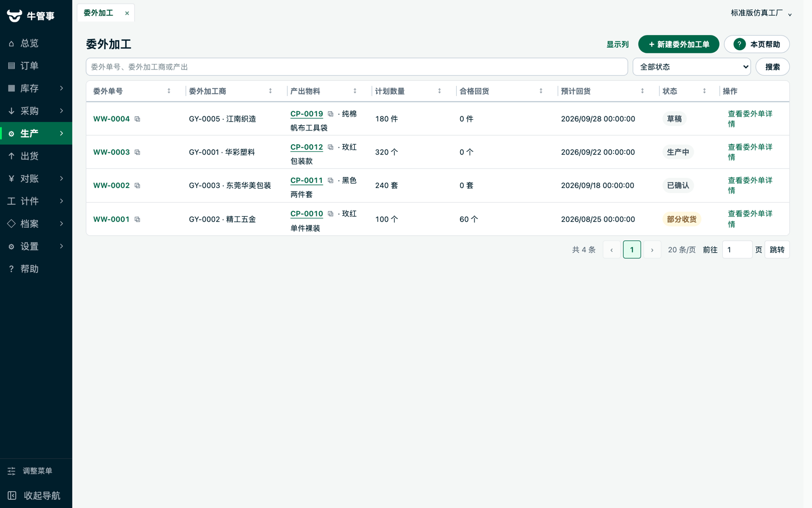This screenshot has width=812, height=508.
Task: Expand the 库存 sidebar submenu
Action: [x=36, y=88]
